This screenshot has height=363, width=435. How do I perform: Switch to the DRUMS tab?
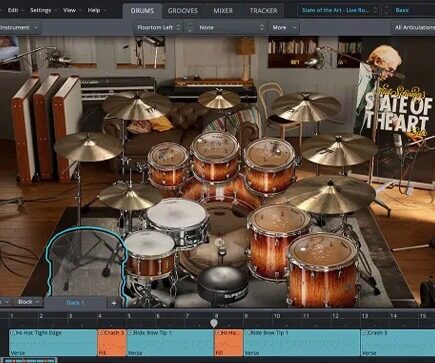pyautogui.click(x=142, y=11)
